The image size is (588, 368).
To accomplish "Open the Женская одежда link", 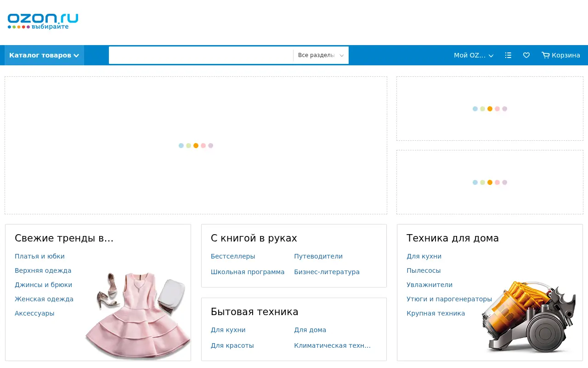I will [44, 299].
